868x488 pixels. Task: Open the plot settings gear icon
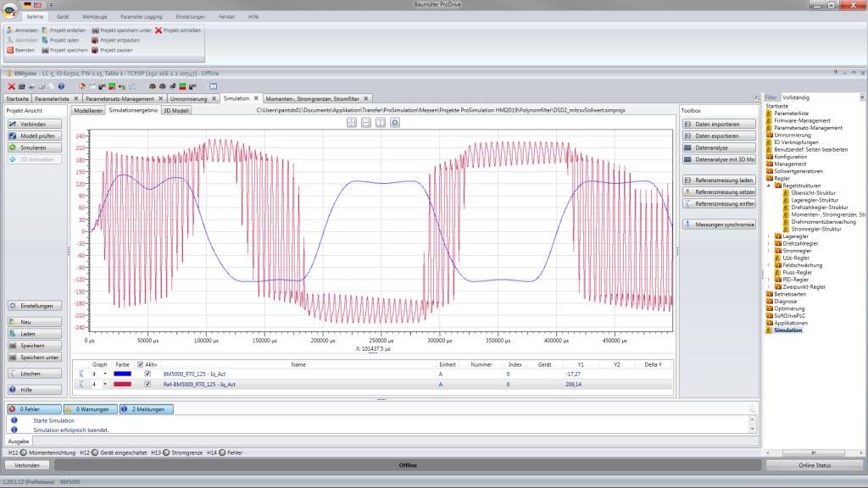pyautogui.click(x=395, y=122)
